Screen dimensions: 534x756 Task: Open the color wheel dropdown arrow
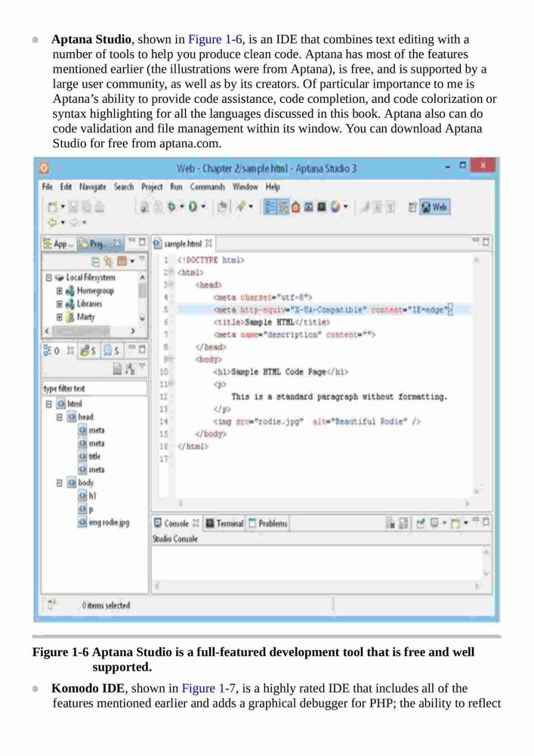coord(345,207)
